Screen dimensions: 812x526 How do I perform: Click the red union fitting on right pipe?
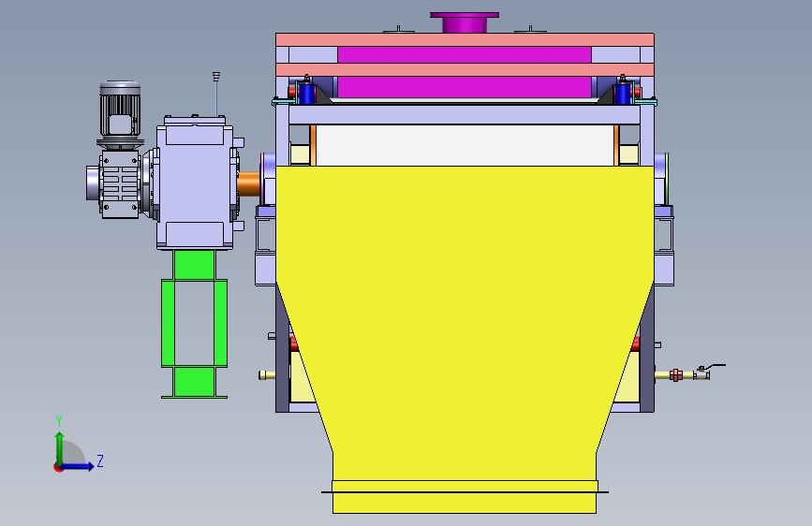pyautogui.click(x=676, y=375)
